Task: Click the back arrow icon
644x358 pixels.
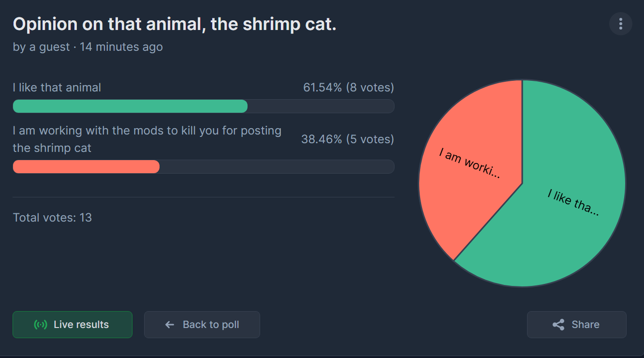Action: (x=170, y=325)
